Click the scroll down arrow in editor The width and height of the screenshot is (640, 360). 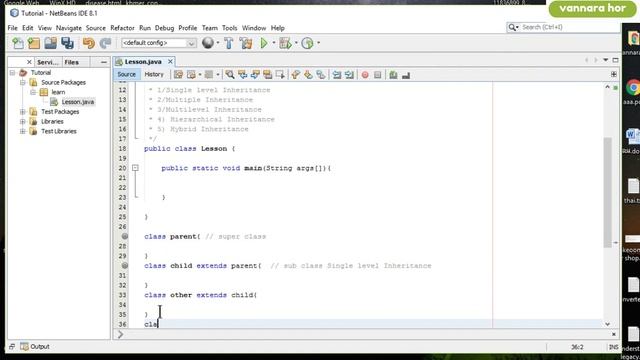click(607, 324)
